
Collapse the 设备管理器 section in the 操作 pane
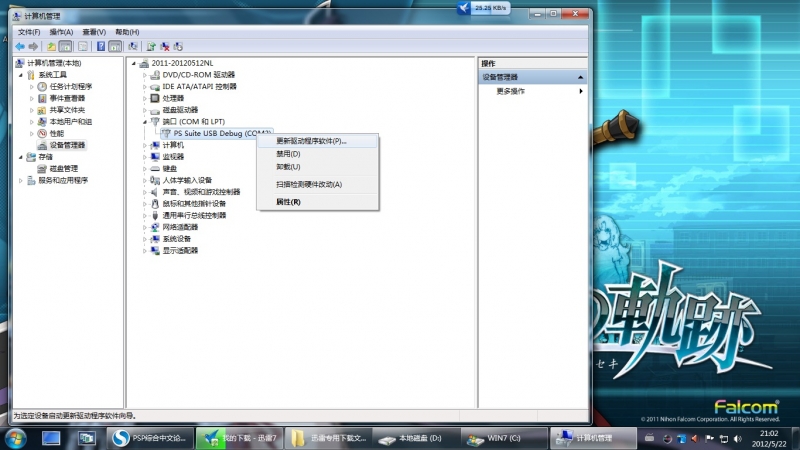[x=580, y=78]
